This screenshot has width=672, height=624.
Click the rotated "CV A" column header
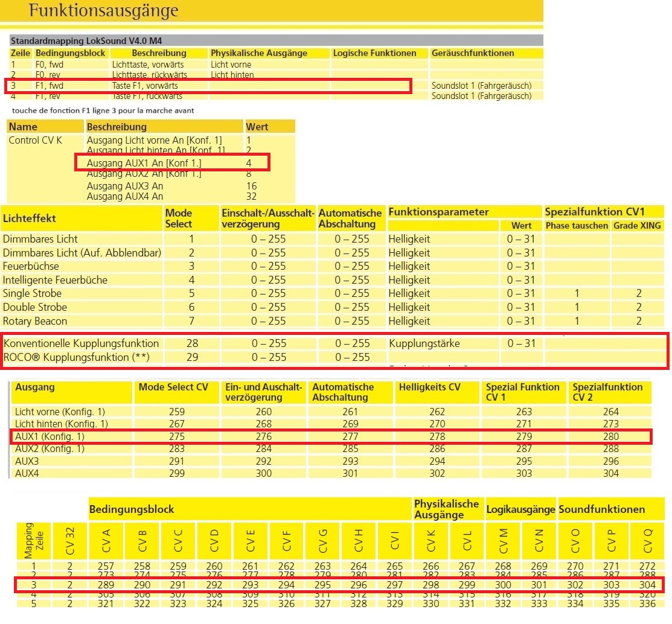pyautogui.click(x=106, y=541)
